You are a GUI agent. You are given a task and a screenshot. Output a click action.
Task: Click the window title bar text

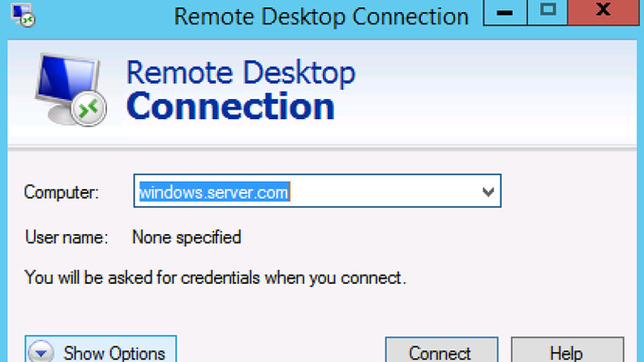(x=321, y=16)
